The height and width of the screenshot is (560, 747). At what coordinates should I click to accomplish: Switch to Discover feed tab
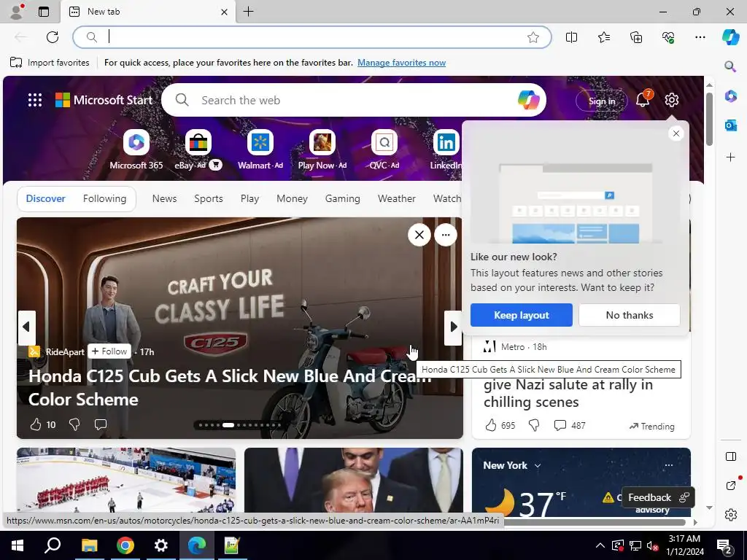[x=45, y=198]
